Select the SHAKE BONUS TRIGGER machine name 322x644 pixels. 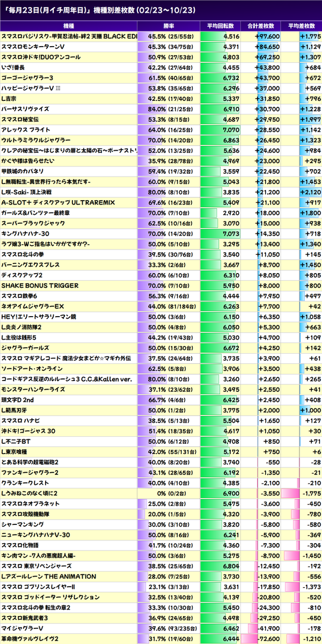pyautogui.click(x=40, y=286)
